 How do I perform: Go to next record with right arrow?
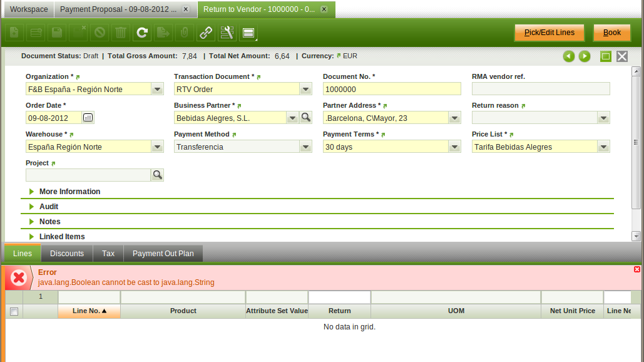tap(585, 56)
